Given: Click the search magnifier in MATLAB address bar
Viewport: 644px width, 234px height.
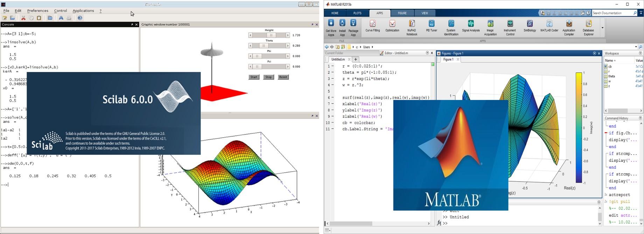Looking at the screenshot, I should (640, 47).
